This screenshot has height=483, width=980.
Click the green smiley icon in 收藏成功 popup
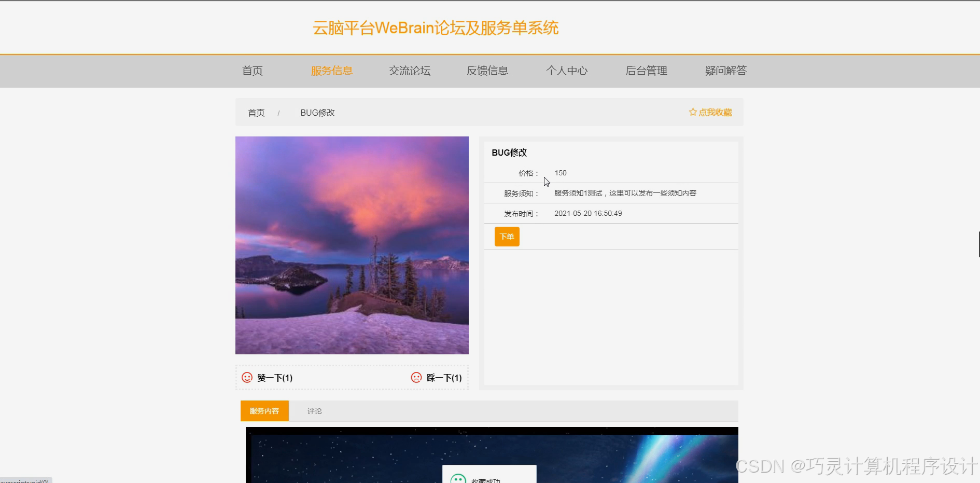458,479
